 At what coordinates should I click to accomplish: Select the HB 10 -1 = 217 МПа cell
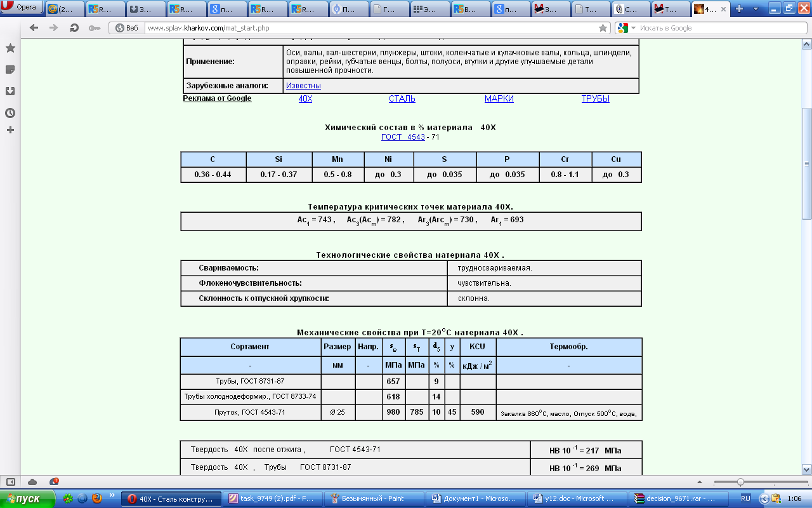[x=586, y=450]
